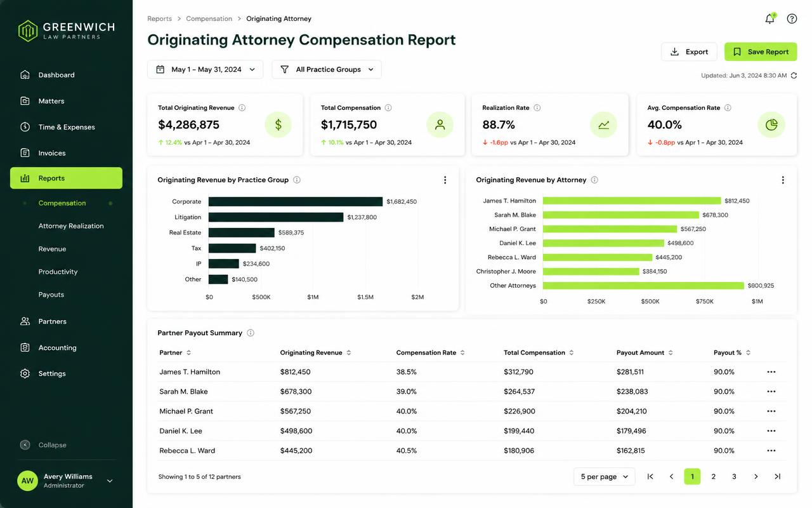The image size is (812, 508).
Task: Sort table by Originating Revenue column
Action: pos(315,352)
